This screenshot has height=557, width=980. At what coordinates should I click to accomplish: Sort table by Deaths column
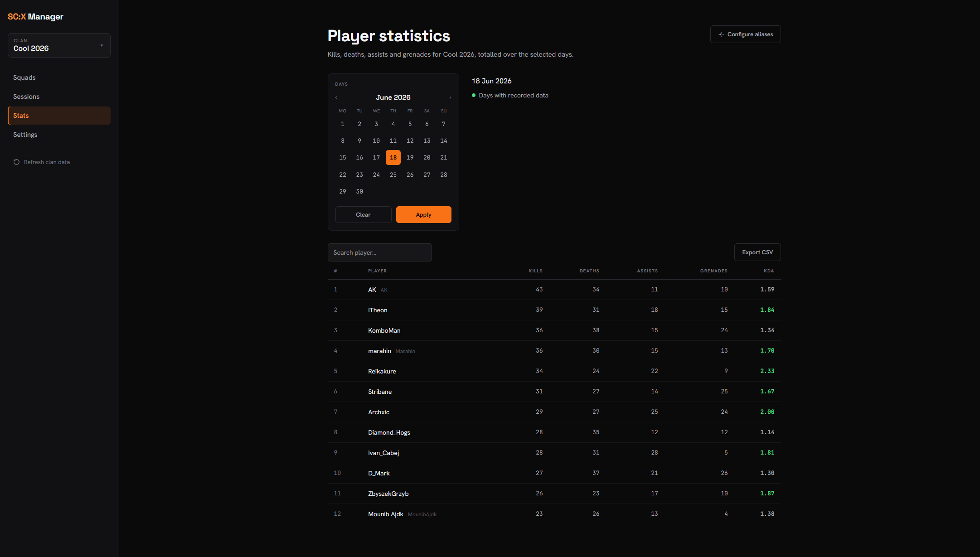pos(589,271)
